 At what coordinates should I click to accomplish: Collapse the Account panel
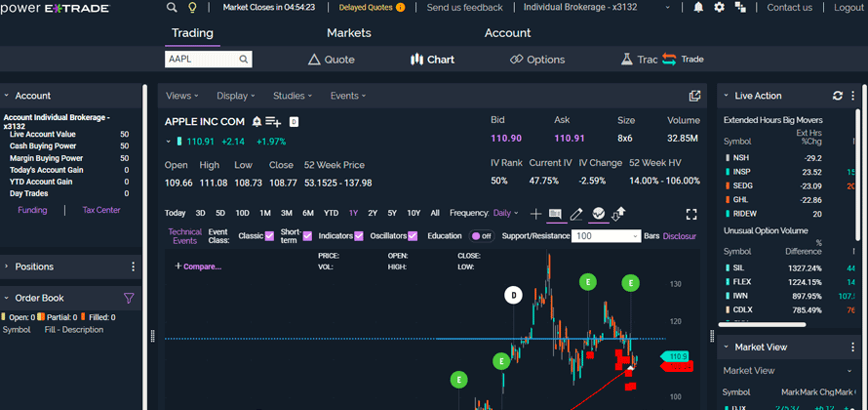(x=6, y=96)
